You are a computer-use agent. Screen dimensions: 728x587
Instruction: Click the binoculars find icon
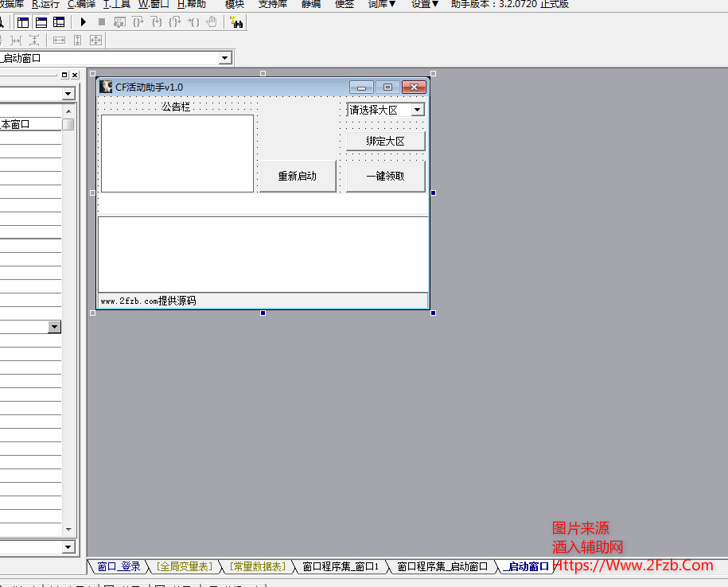(x=236, y=22)
